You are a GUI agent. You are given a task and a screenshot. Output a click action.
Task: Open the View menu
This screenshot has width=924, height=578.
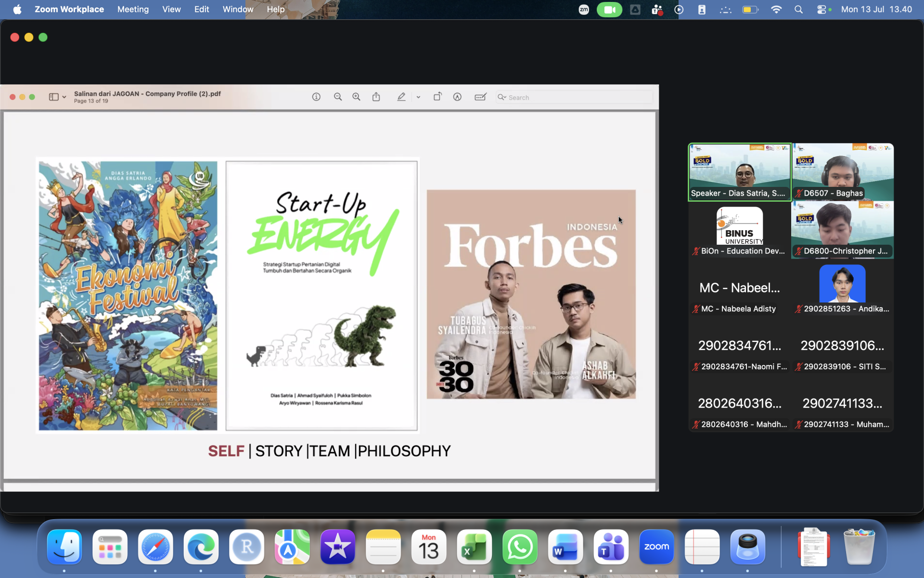171,9
